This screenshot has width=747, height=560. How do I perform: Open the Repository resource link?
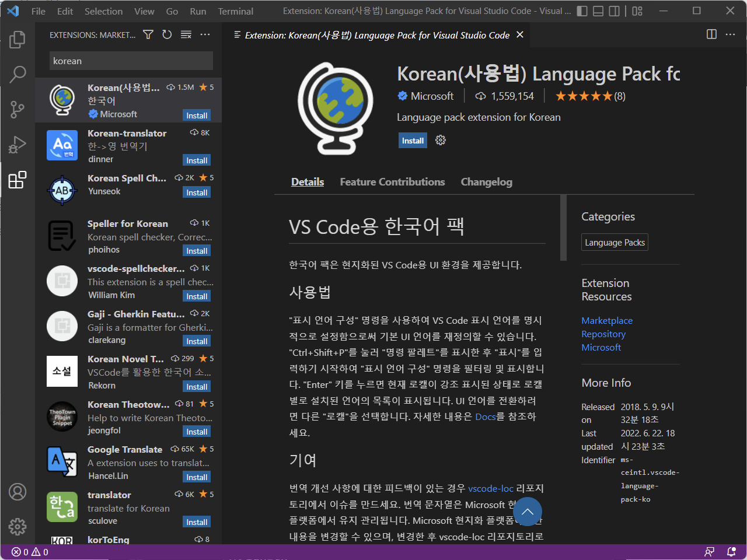603,334
